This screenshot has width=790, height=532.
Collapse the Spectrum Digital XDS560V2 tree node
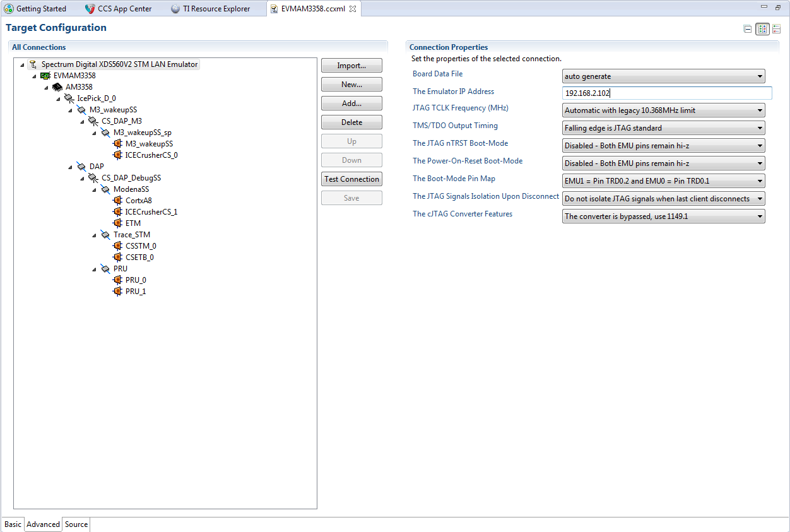point(23,64)
